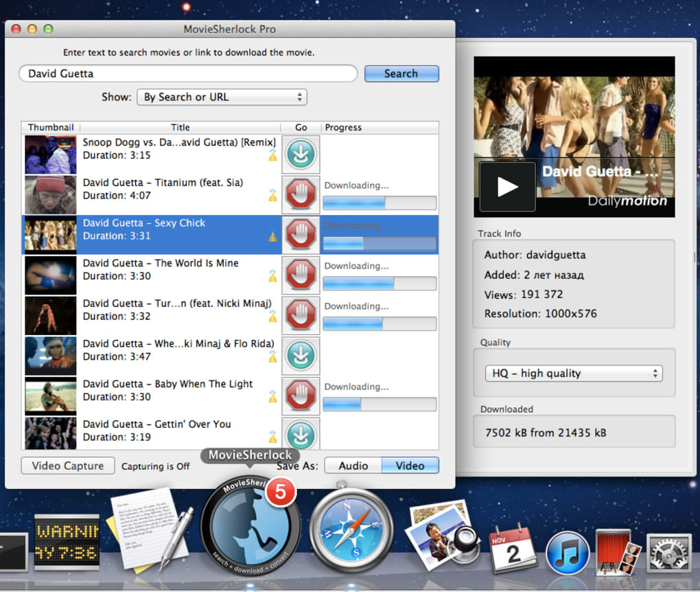This screenshot has width=700, height=592.
Task: Click Titanium download progress bar
Action: (x=380, y=203)
